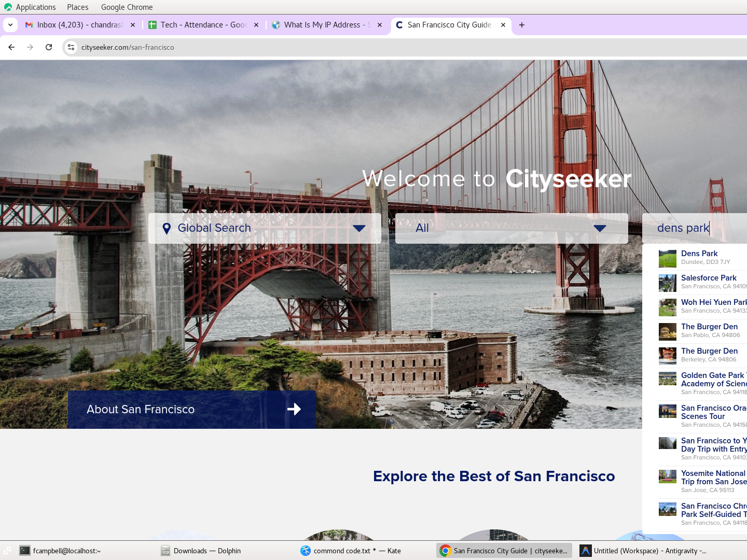Open a new browser tab

pyautogui.click(x=522, y=25)
